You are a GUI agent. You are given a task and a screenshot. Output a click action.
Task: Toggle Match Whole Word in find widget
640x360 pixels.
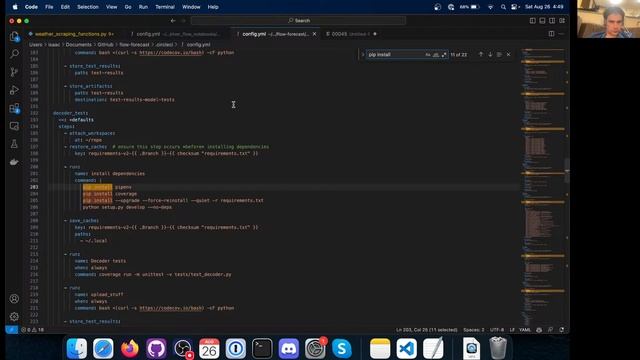point(436,55)
